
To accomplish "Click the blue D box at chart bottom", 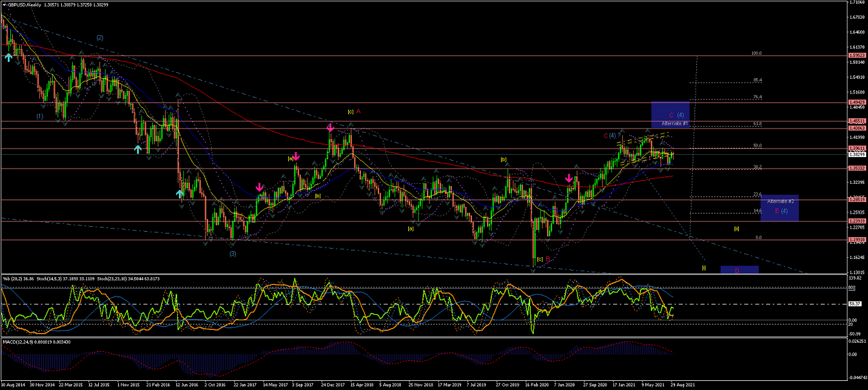I will coord(739,270).
